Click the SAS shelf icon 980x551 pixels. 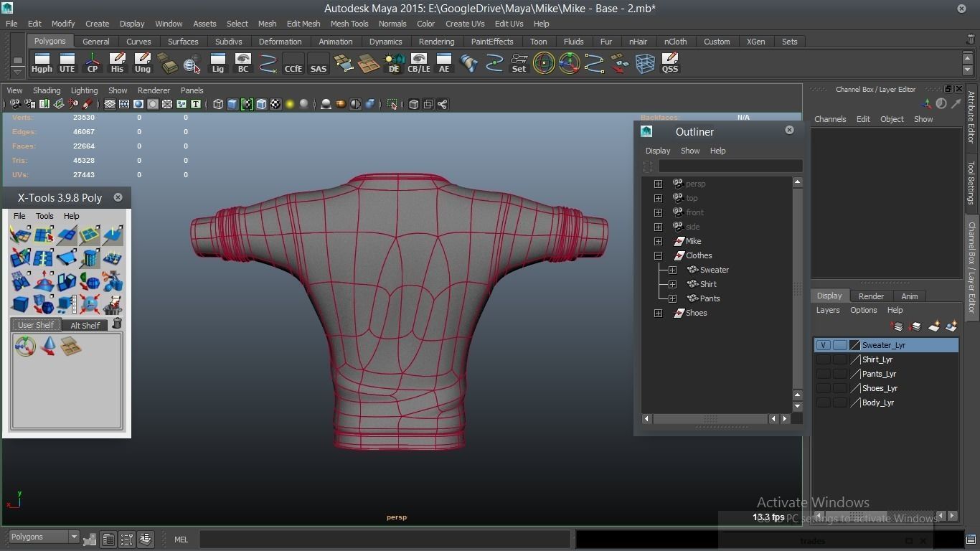[x=318, y=63]
